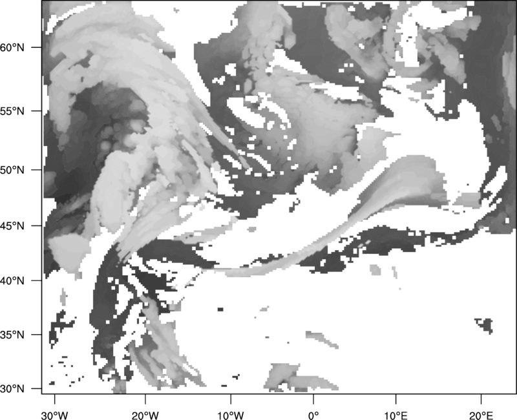Screen dimensions: 517x420
Task: Click the 40°N latitude label
Action: [x=12, y=281]
